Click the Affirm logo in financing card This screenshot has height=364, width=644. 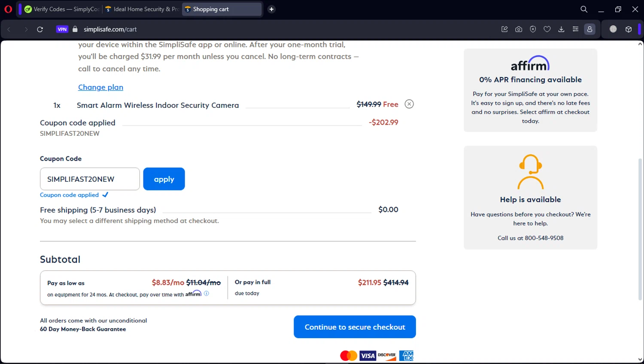tap(530, 63)
